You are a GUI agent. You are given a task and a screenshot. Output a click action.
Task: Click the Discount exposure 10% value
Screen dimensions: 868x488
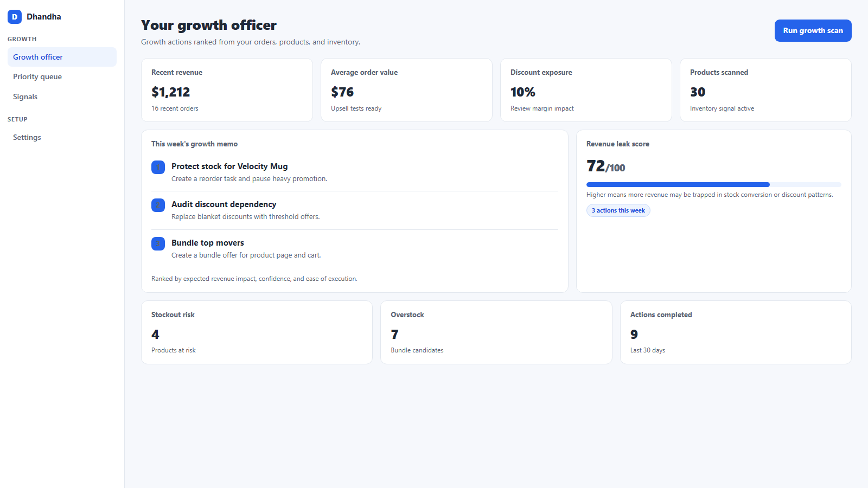click(522, 92)
